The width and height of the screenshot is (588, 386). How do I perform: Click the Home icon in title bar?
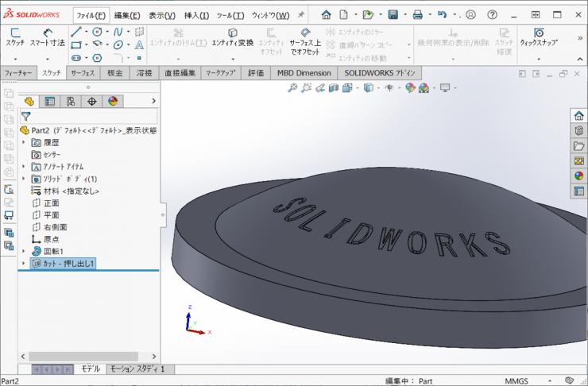[327, 14]
